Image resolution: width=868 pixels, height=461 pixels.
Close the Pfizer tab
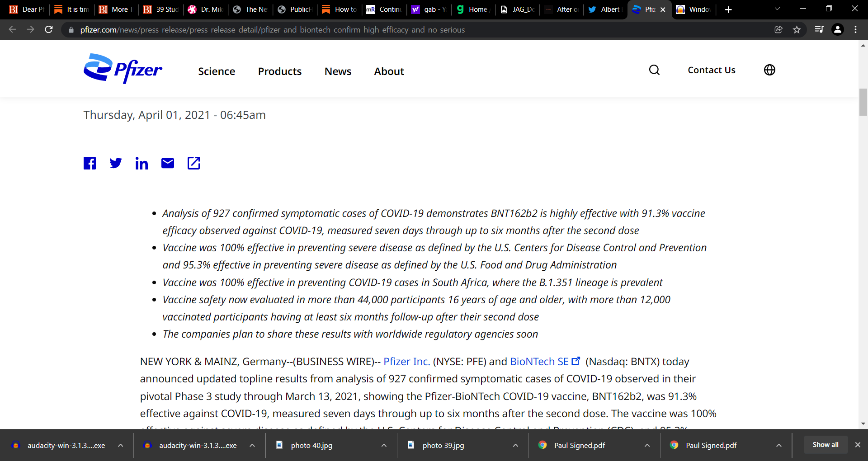663,9
